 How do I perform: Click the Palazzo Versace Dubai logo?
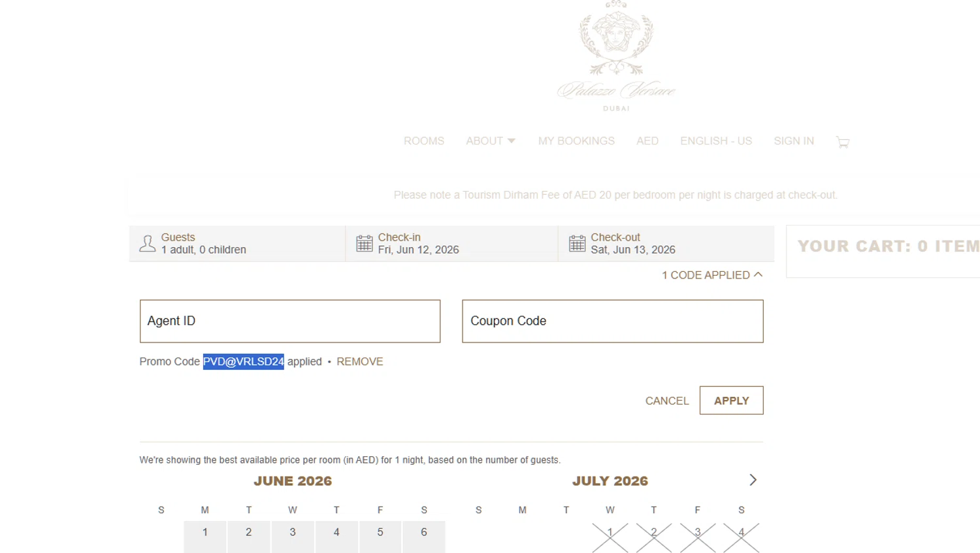pos(616,56)
